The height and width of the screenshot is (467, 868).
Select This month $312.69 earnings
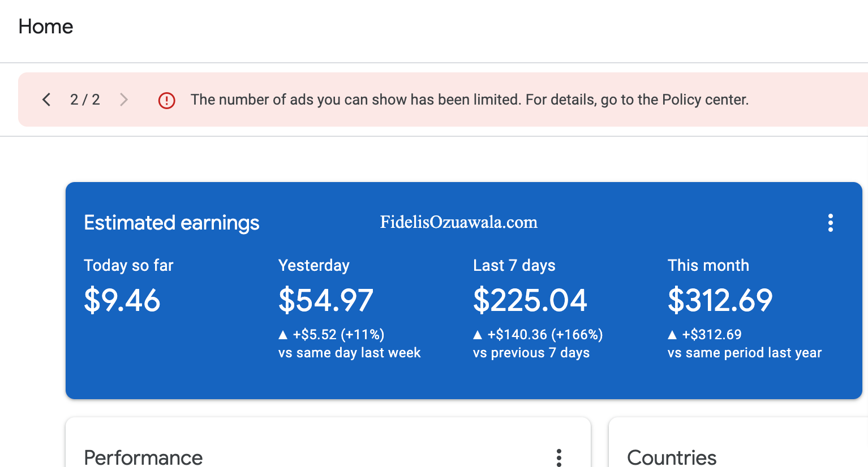[720, 300]
